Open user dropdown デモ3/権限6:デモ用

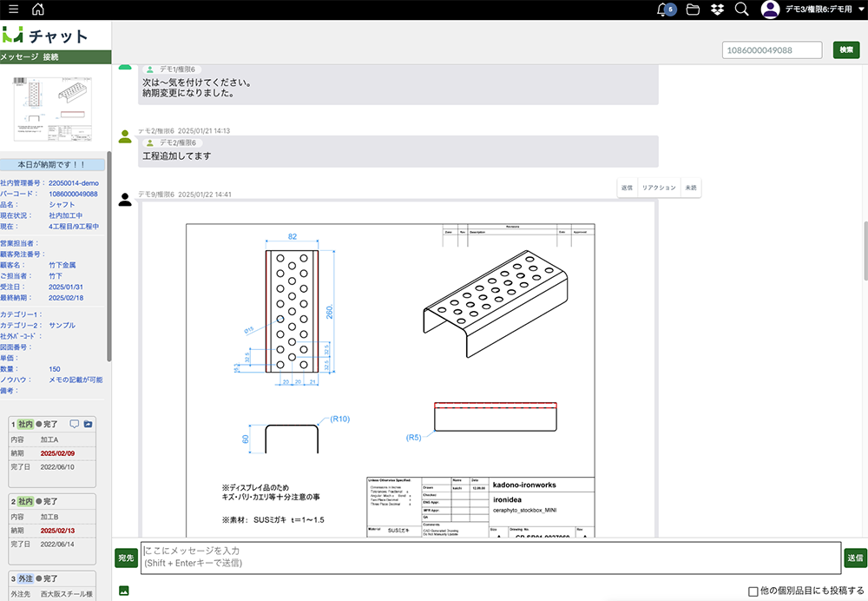825,10
